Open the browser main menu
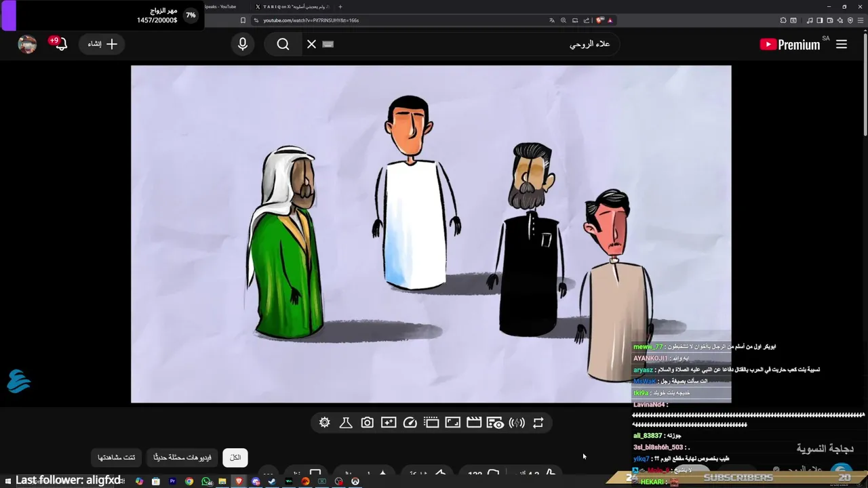This screenshot has height=488, width=868. click(861, 20)
